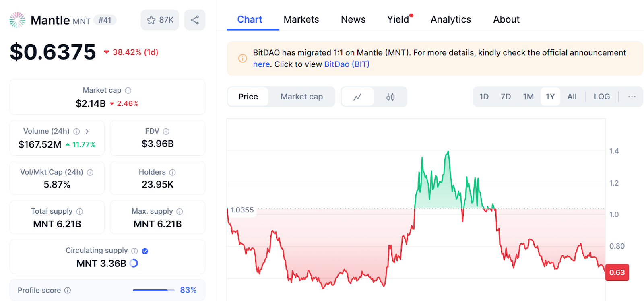
Task: Click the Total supply info icon
Action: pyautogui.click(x=80, y=211)
